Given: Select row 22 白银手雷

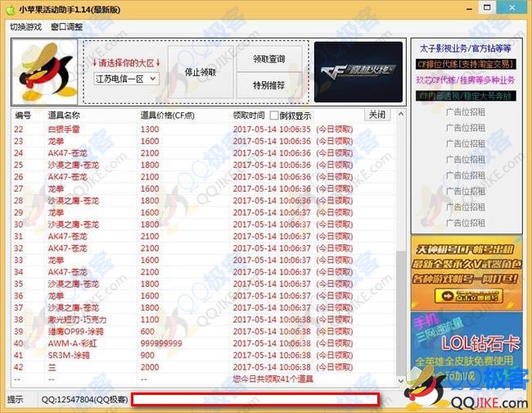Looking at the screenshot, I should [x=204, y=129].
